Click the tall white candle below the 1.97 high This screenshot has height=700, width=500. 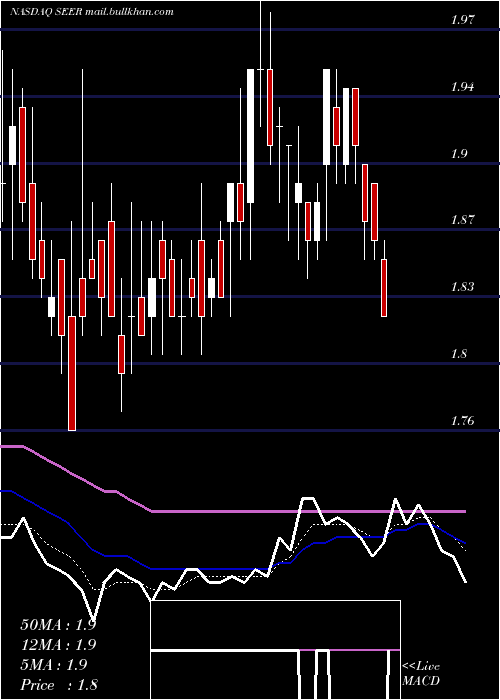pyautogui.click(x=251, y=136)
